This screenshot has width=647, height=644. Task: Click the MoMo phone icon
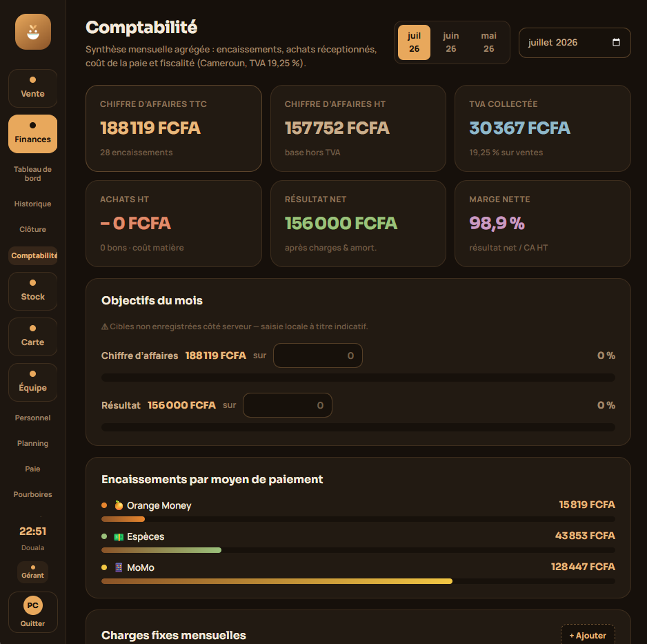pyautogui.click(x=119, y=567)
